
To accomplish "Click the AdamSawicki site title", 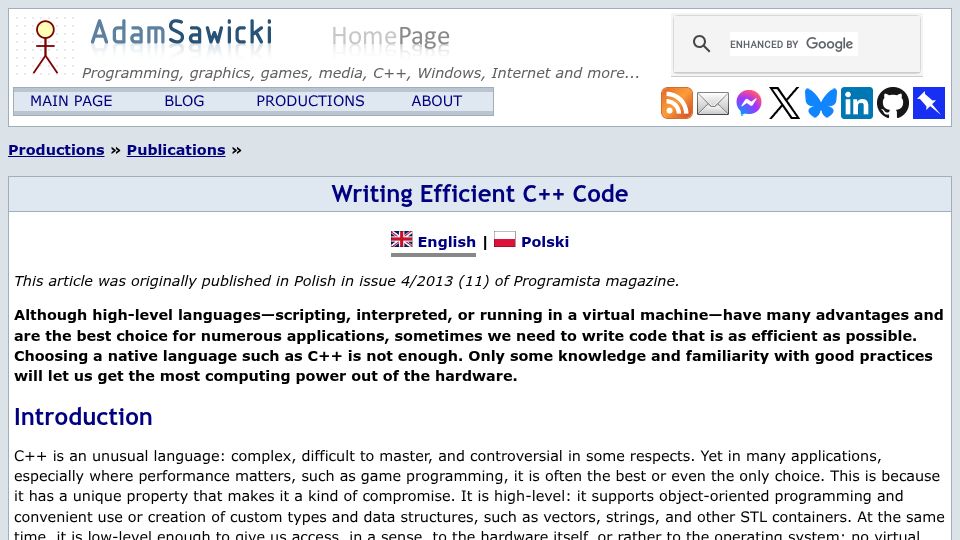I will (181, 33).
